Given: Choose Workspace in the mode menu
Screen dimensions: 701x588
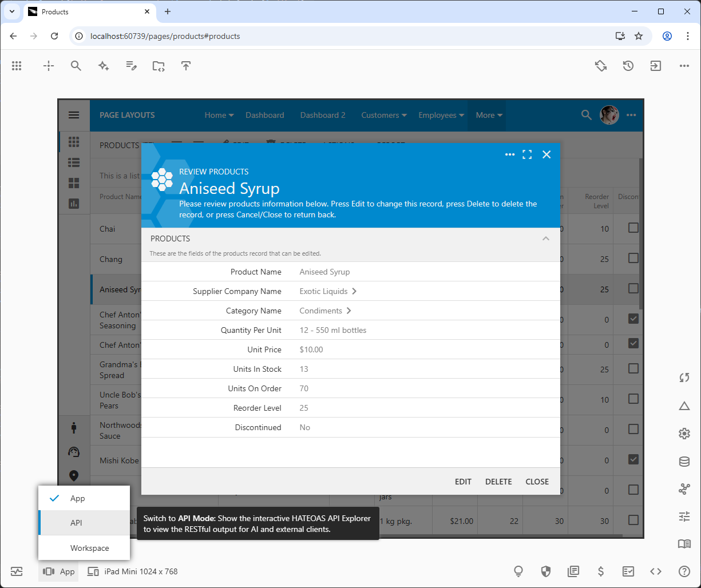Looking at the screenshot, I should click(x=89, y=548).
